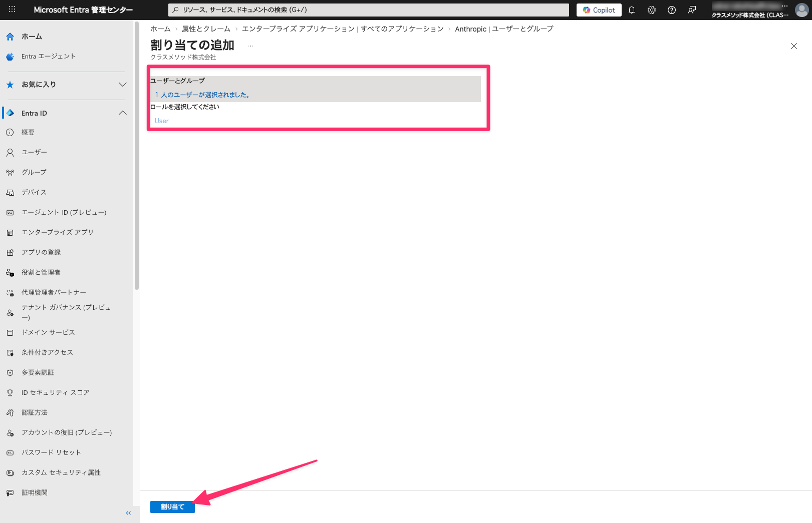Click the Microsoft Entra 管理センター title

tap(83, 10)
